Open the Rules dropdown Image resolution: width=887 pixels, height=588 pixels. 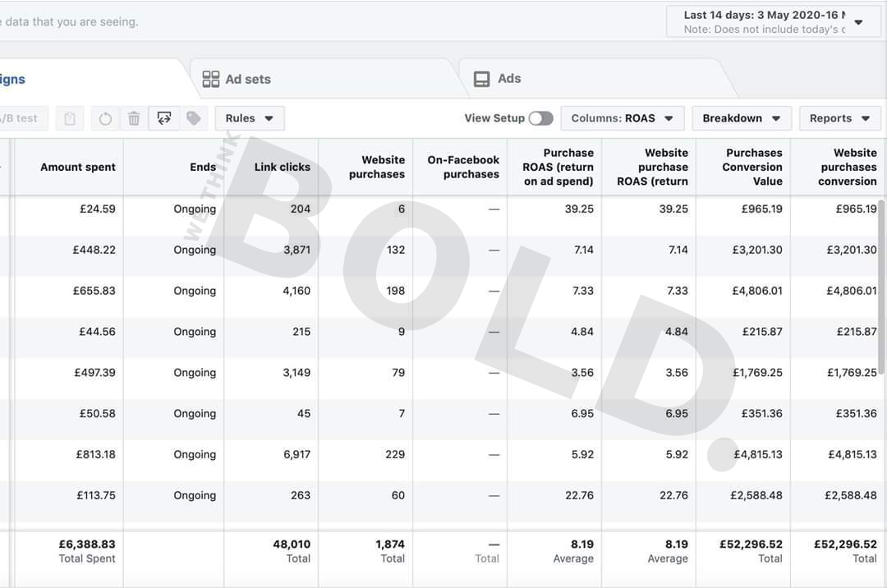tap(250, 118)
